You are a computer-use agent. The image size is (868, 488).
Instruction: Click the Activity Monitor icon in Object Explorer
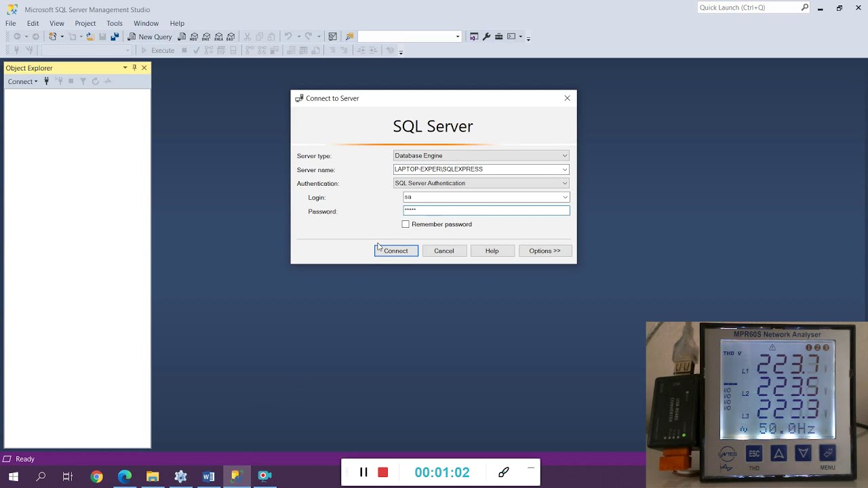(x=107, y=81)
